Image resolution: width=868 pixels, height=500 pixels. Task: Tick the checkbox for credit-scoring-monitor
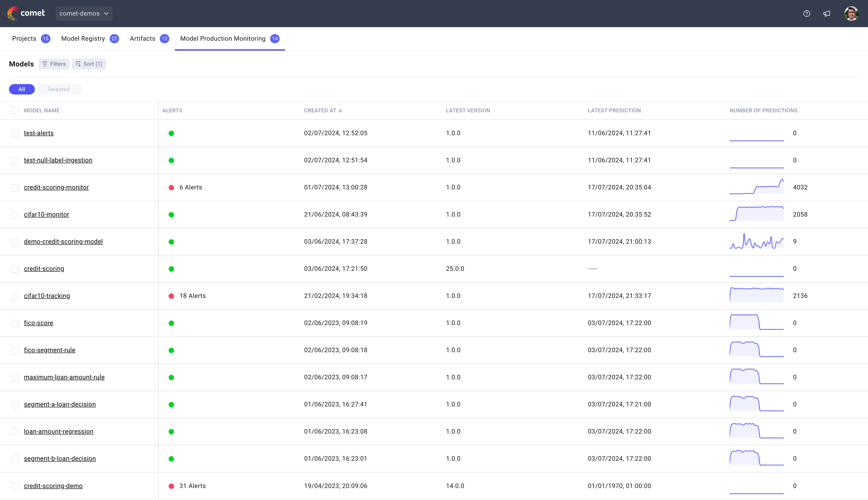pos(15,188)
